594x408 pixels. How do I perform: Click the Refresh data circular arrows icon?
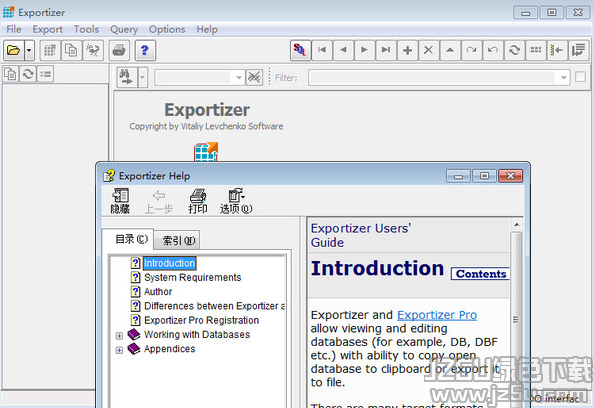(x=514, y=50)
